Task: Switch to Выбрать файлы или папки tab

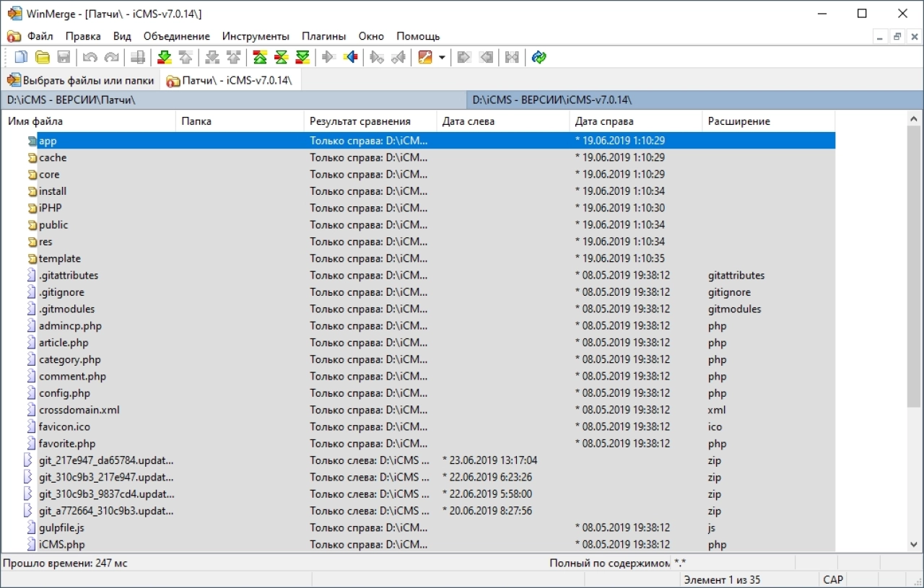Action: (81, 80)
